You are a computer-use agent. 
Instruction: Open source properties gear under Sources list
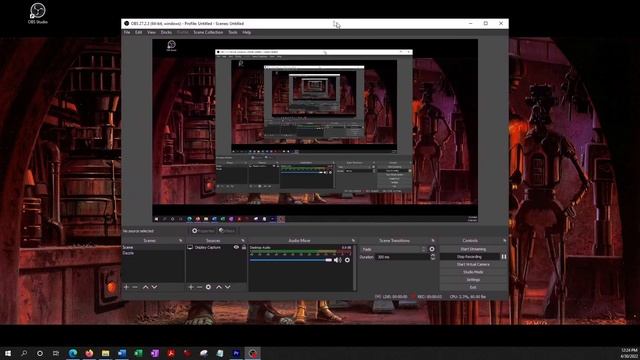point(208,287)
